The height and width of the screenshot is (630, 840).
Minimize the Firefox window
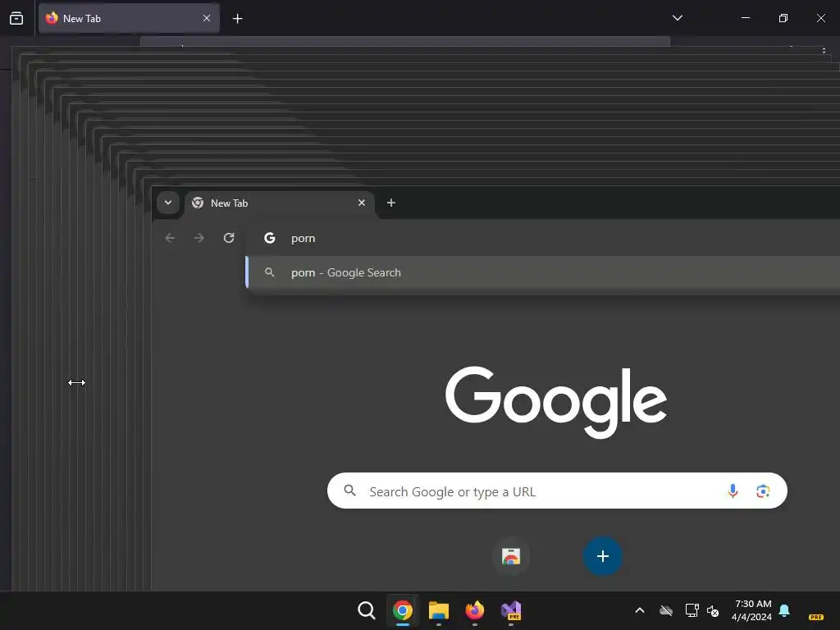(745, 18)
